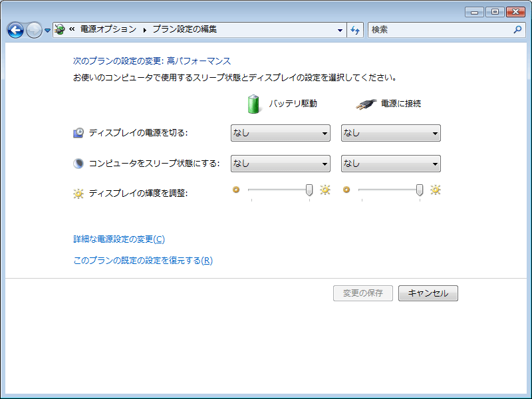
Task: Open plugged-in sleep time dropdown
Action: coord(391,164)
